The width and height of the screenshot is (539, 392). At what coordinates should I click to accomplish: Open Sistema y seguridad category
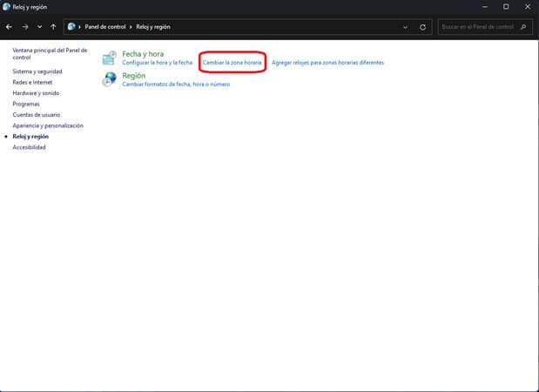(x=37, y=71)
